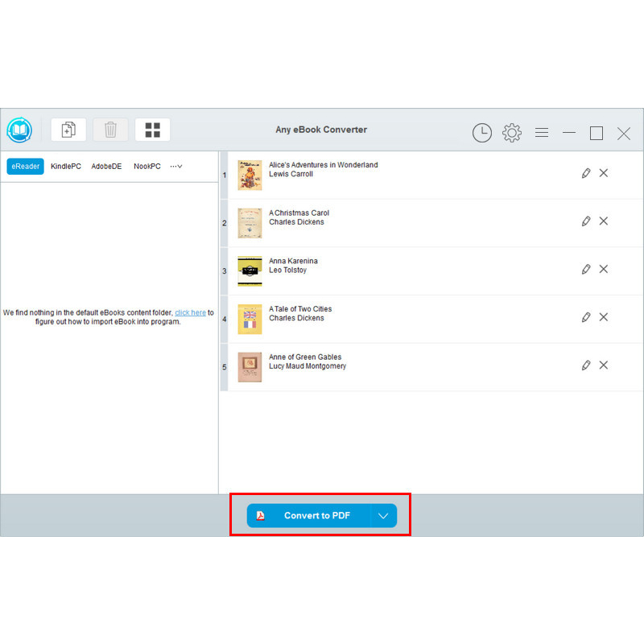The width and height of the screenshot is (644, 644).
Task: Click Anne of Green Gables cover thumbnail
Action: tap(250, 367)
